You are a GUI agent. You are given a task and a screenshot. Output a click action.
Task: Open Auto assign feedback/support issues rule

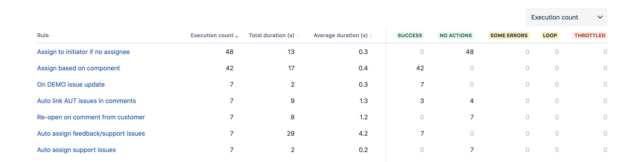pos(91,133)
